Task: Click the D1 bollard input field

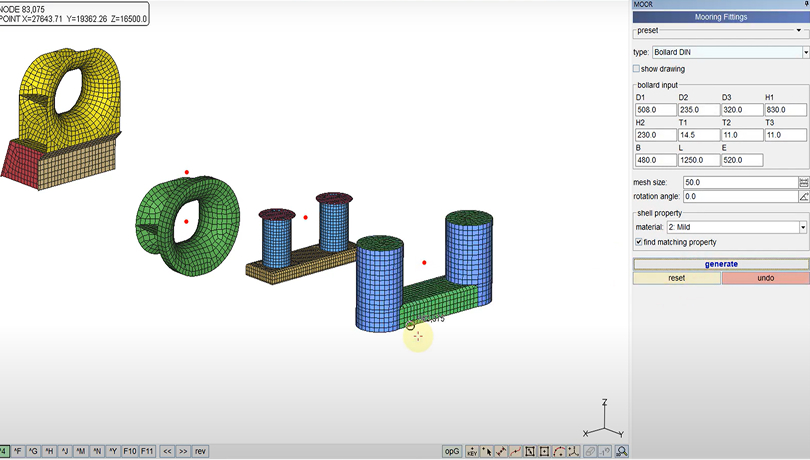Action: [x=655, y=110]
